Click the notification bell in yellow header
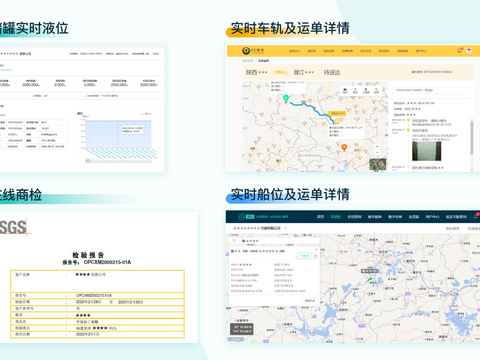Viewport: 480px width, 360px height. [x=460, y=51]
